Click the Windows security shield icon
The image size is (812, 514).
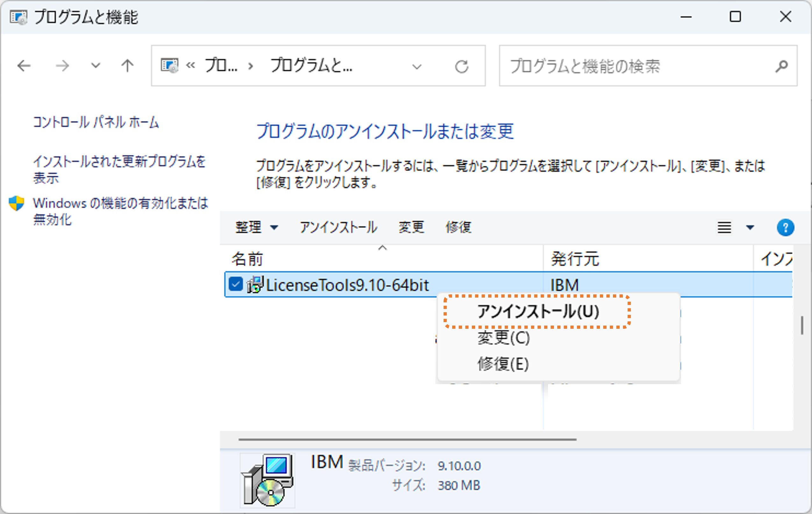(x=16, y=203)
